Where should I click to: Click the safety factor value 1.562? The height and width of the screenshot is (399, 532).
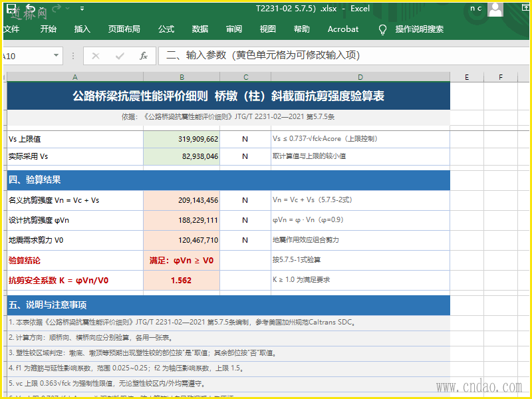point(182,280)
